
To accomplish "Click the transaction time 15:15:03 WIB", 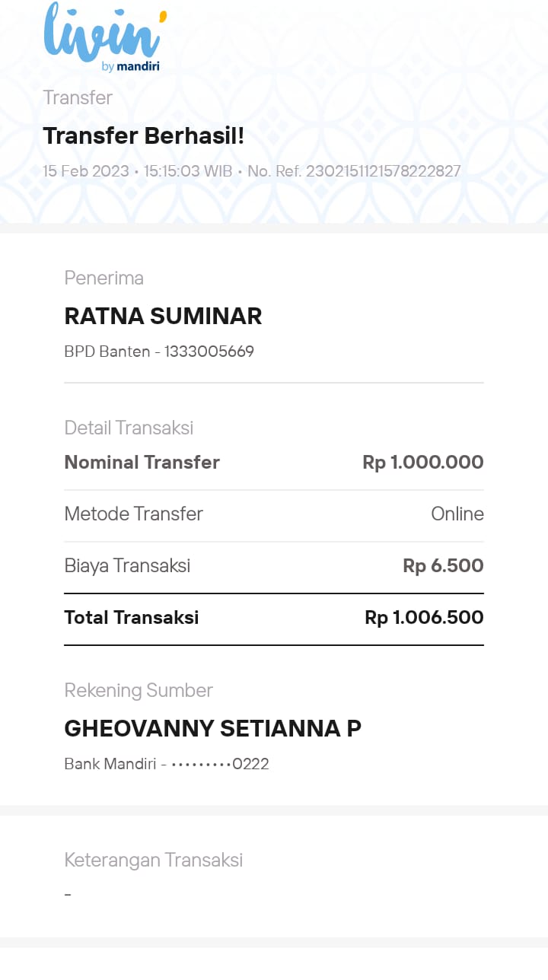I will [188, 171].
